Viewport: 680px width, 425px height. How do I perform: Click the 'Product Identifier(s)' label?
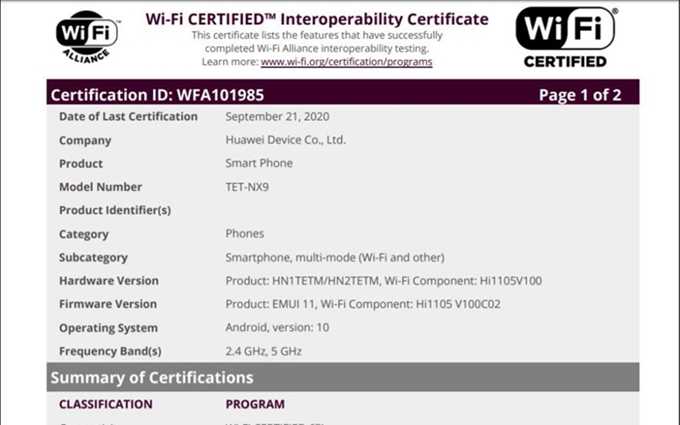click(115, 210)
